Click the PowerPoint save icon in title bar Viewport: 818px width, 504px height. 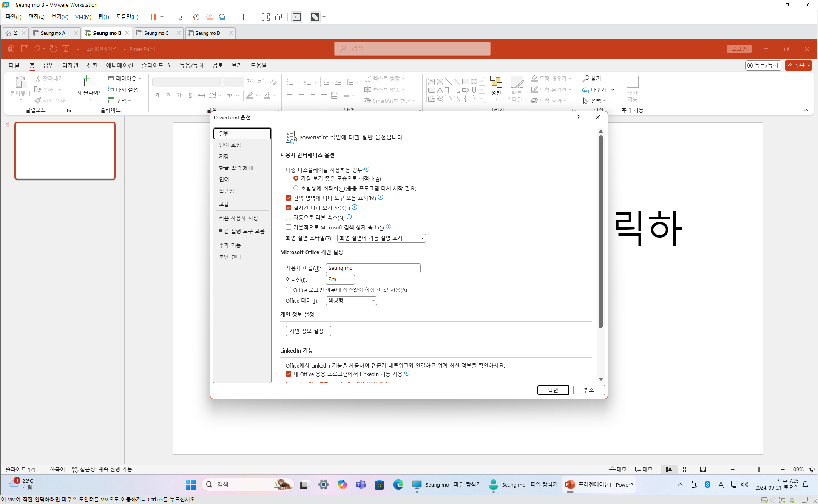pos(25,49)
